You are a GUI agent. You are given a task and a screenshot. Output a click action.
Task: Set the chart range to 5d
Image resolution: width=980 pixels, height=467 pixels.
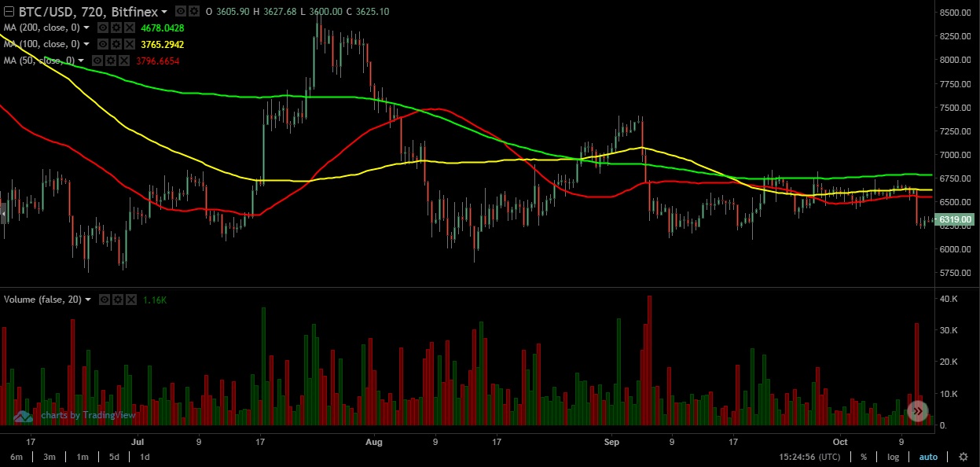(x=114, y=457)
